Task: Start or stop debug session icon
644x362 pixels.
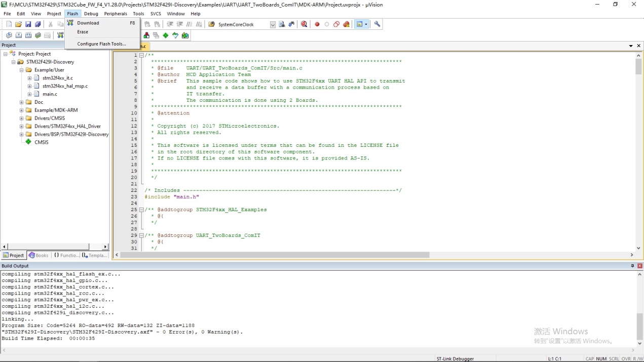Action: click(304, 24)
